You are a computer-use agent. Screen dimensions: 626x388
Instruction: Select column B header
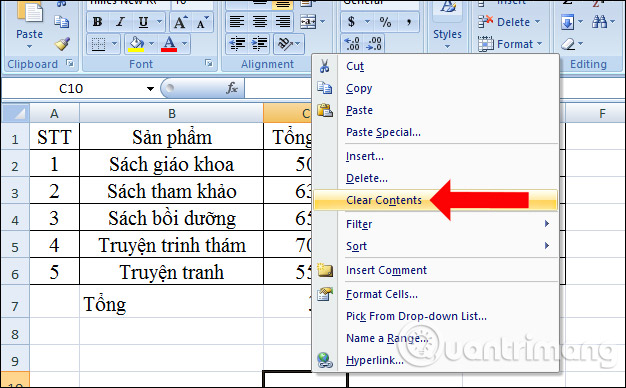point(172,114)
